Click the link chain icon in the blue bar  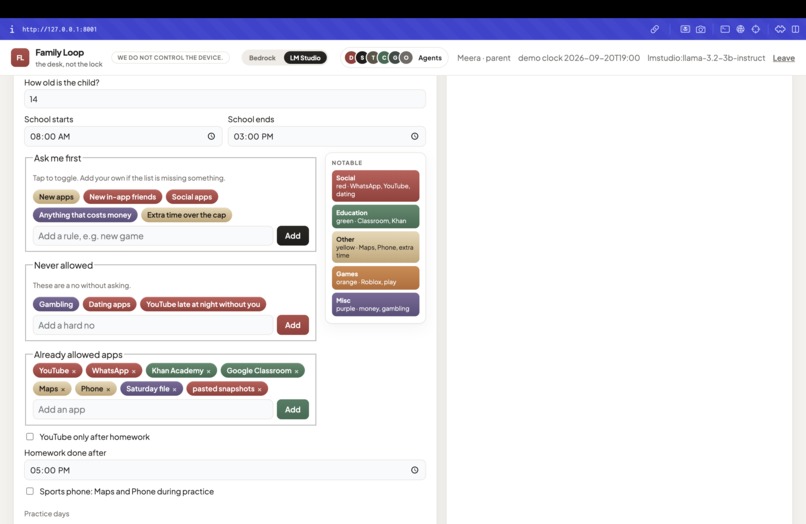coord(654,29)
